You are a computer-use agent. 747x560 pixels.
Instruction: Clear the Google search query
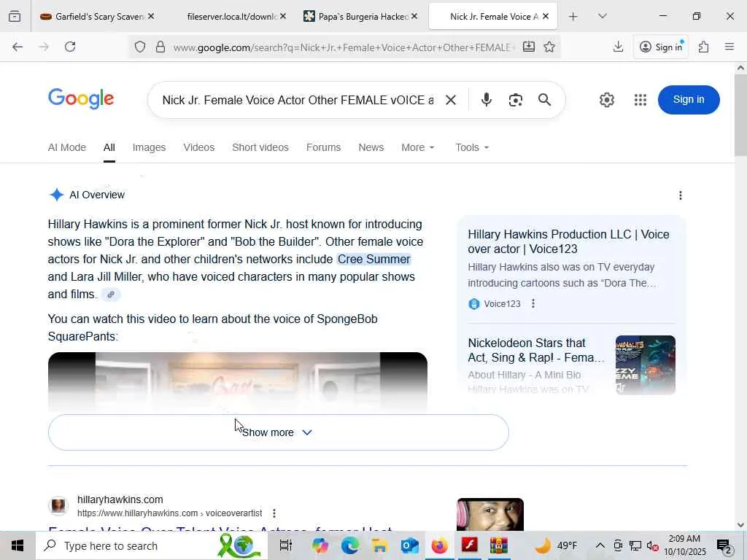click(x=451, y=100)
